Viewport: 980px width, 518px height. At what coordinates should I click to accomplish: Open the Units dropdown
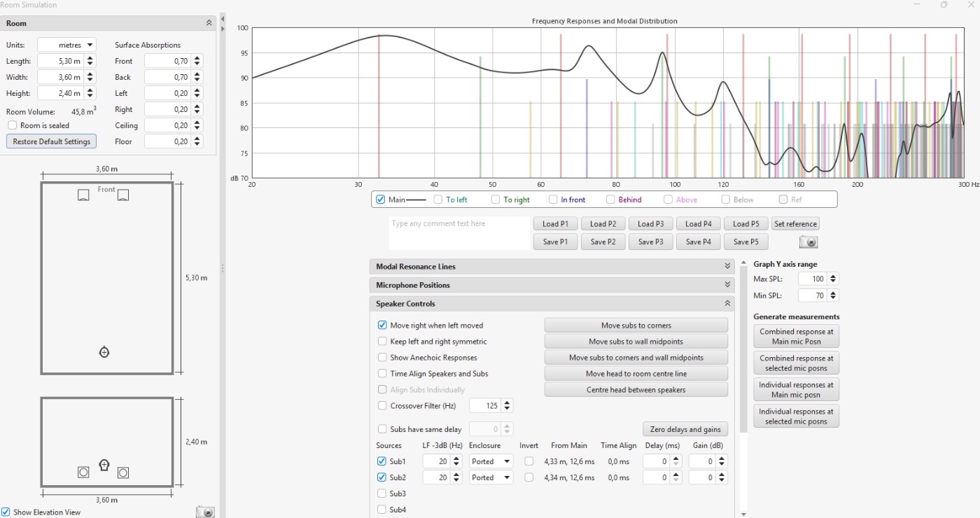67,45
